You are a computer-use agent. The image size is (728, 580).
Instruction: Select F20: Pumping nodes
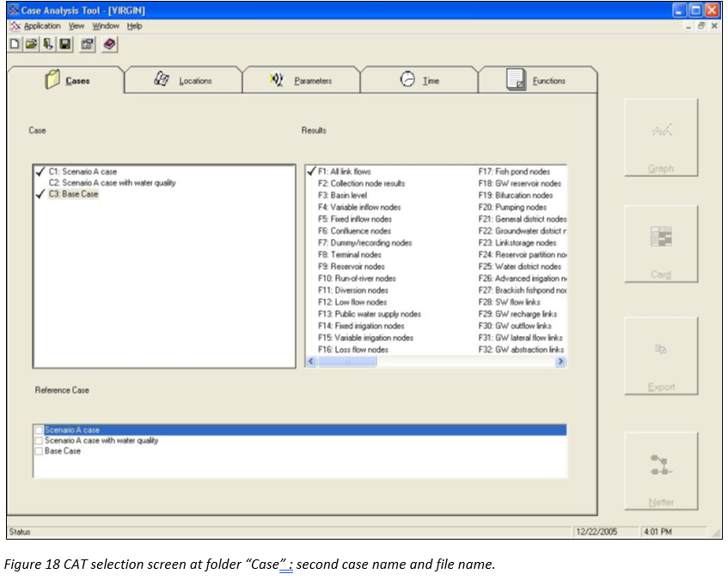click(512, 207)
